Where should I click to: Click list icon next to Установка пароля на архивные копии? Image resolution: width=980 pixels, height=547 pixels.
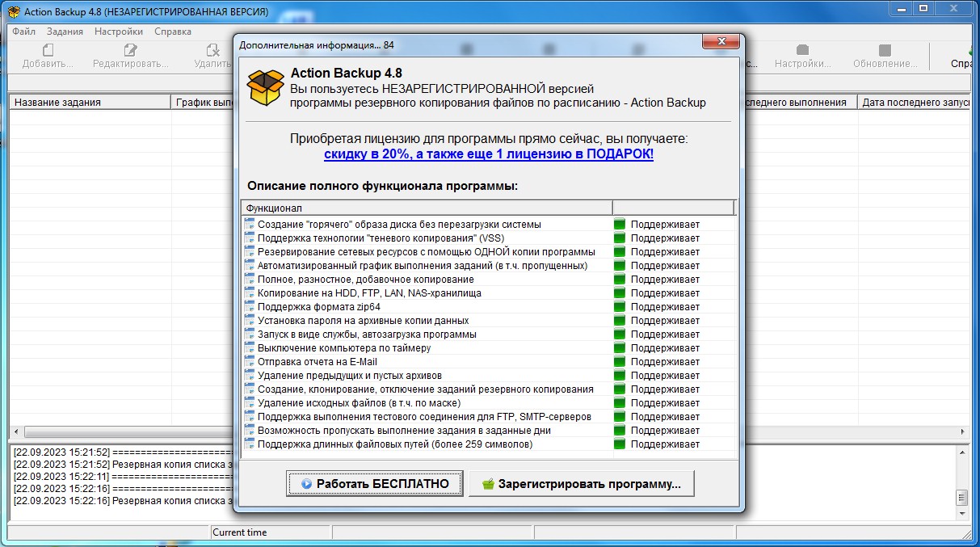coord(250,320)
